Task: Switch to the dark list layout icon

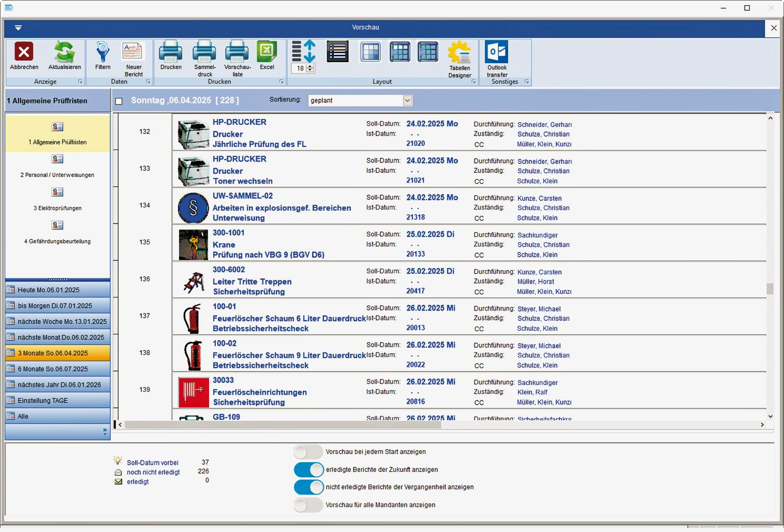Action: point(337,51)
